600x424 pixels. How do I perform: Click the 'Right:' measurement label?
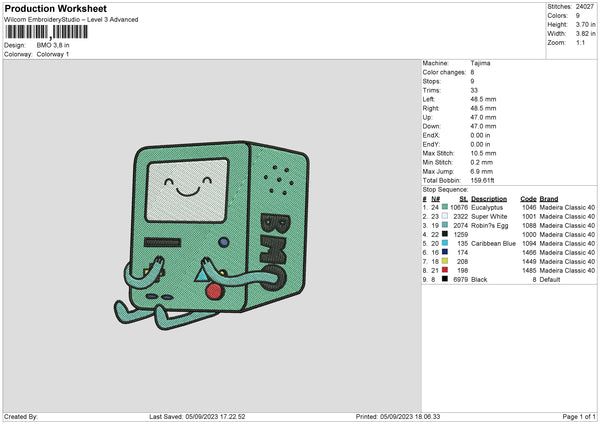coord(430,108)
